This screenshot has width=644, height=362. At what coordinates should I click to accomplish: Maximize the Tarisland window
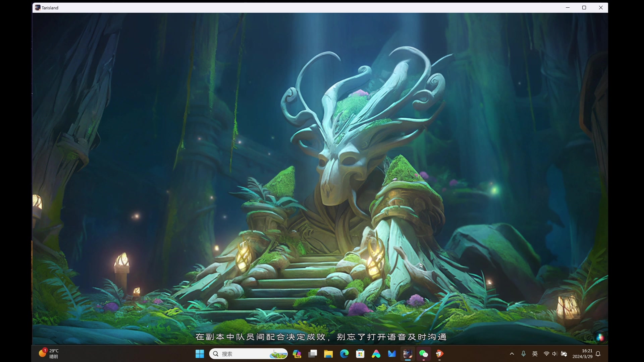pyautogui.click(x=584, y=7)
